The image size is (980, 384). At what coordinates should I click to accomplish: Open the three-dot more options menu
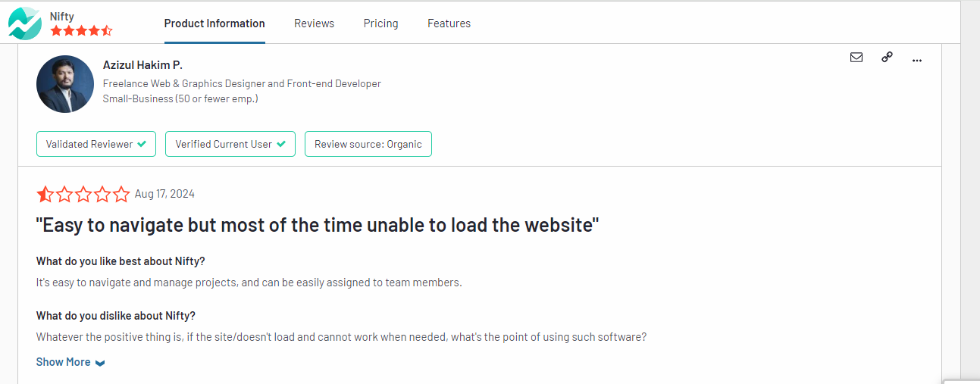pyautogui.click(x=917, y=59)
